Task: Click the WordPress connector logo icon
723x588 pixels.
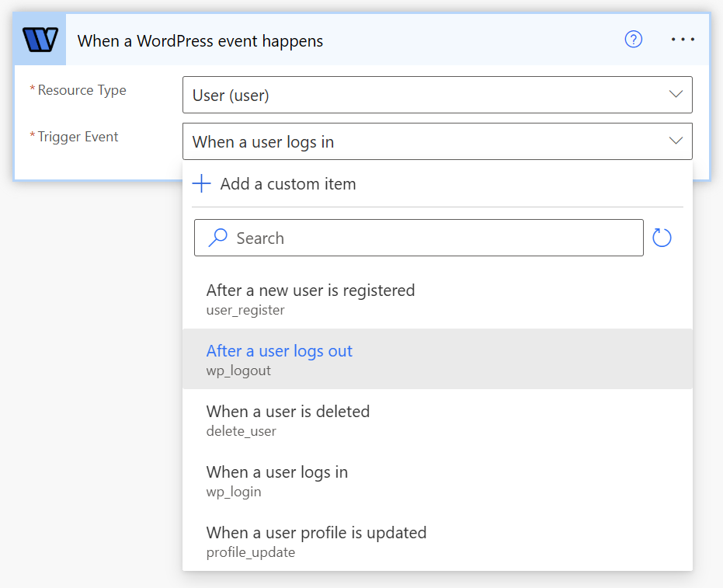Action: 40,40
